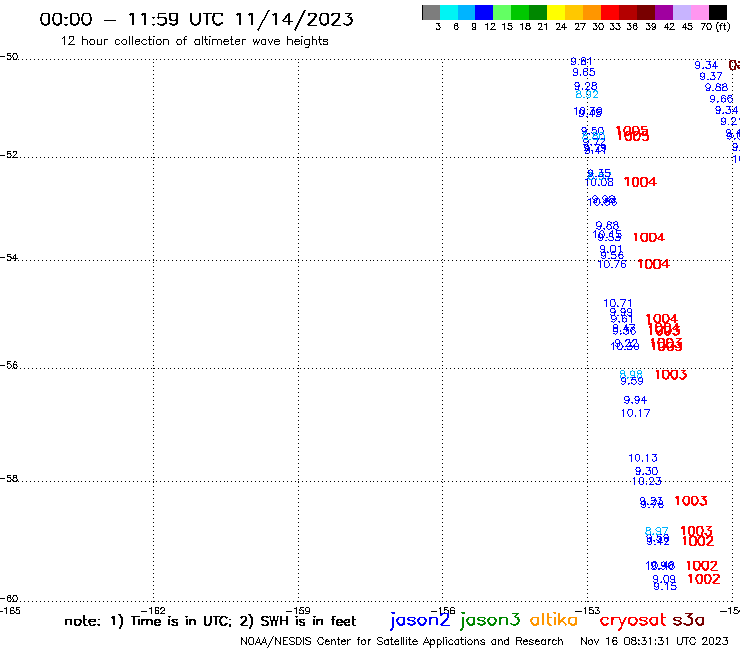Click the altika satellite label
The image size is (740, 650).
click(554, 620)
